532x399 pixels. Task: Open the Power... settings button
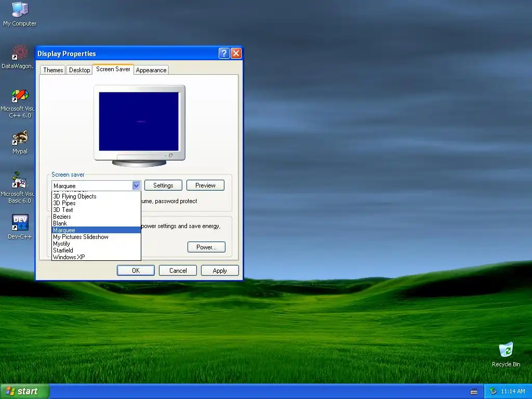[x=206, y=247]
